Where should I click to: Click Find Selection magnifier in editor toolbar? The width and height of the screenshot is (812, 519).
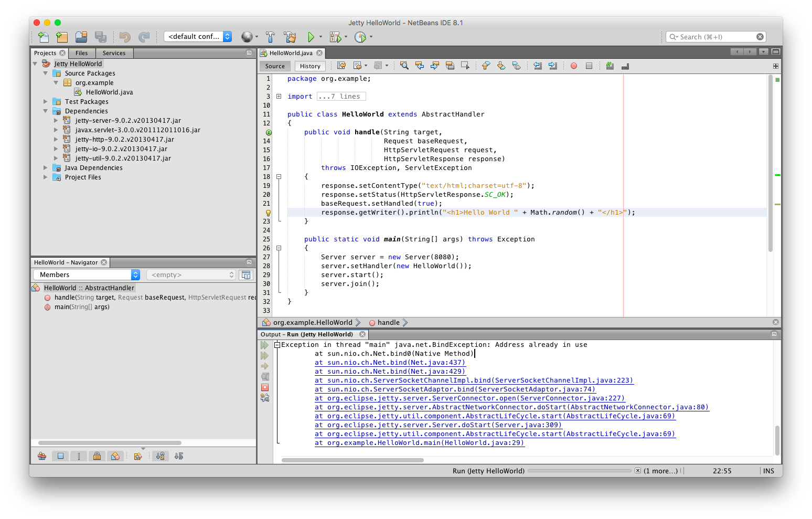(404, 66)
